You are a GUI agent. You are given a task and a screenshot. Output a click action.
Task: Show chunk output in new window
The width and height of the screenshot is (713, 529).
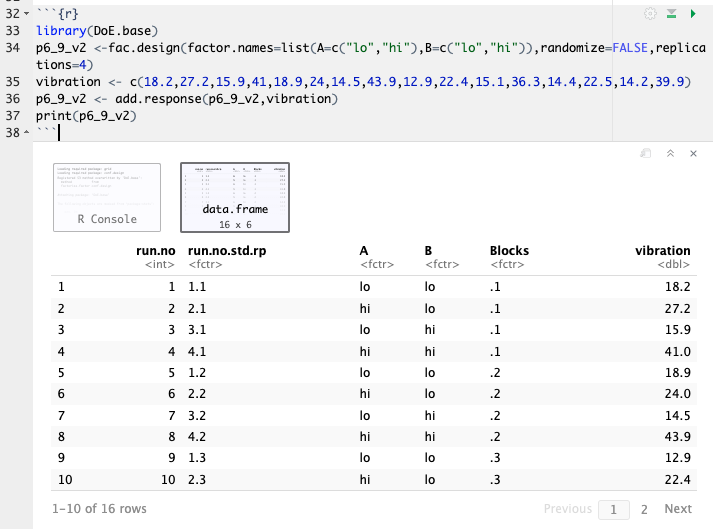[x=646, y=154]
